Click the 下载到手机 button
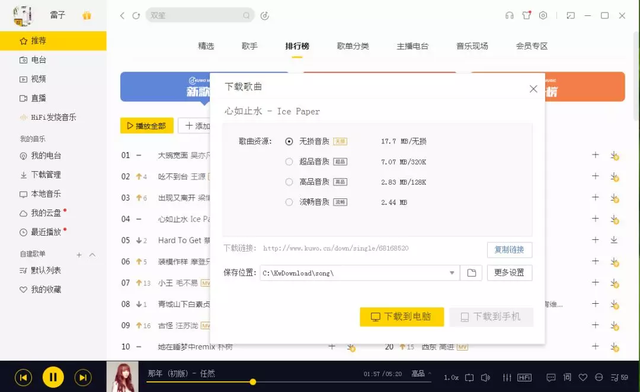Viewport: 640px width, 392px height. 491,317
